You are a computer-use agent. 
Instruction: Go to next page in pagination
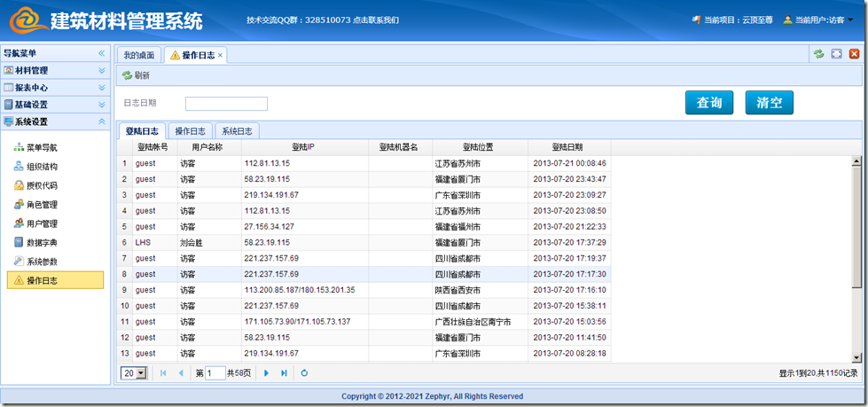coord(266,373)
